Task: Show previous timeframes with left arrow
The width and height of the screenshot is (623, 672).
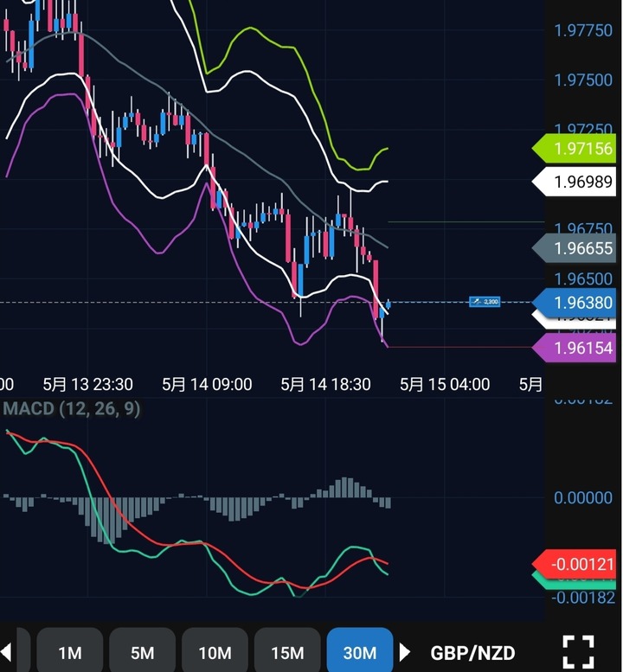Action: click(6, 652)
